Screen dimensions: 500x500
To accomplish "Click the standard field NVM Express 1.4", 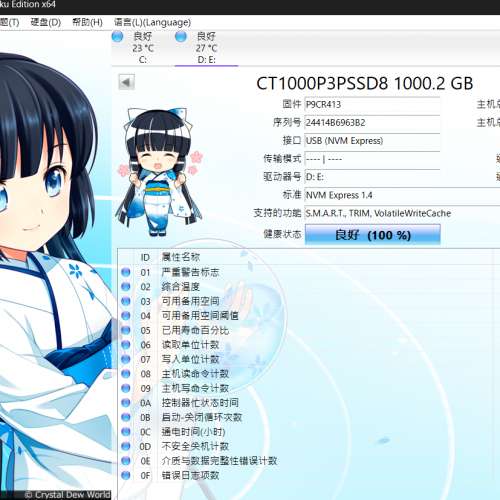I will coord(402,195).
